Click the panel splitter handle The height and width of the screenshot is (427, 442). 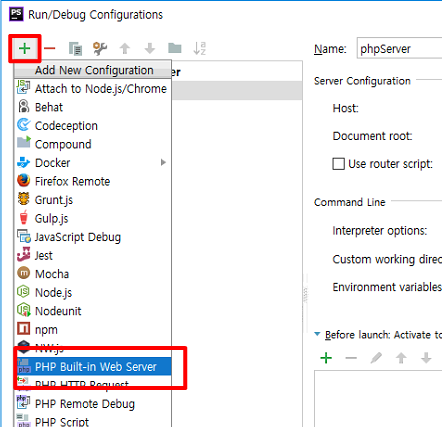pyautogui.click(x=305, y=295)
